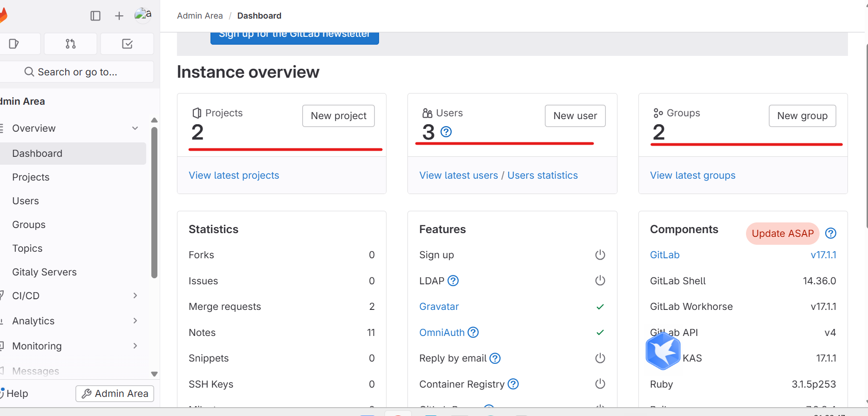Screen dimensions: 868x416
Task: Open assigned issues shortcut icon
Action: pos(14,44)
